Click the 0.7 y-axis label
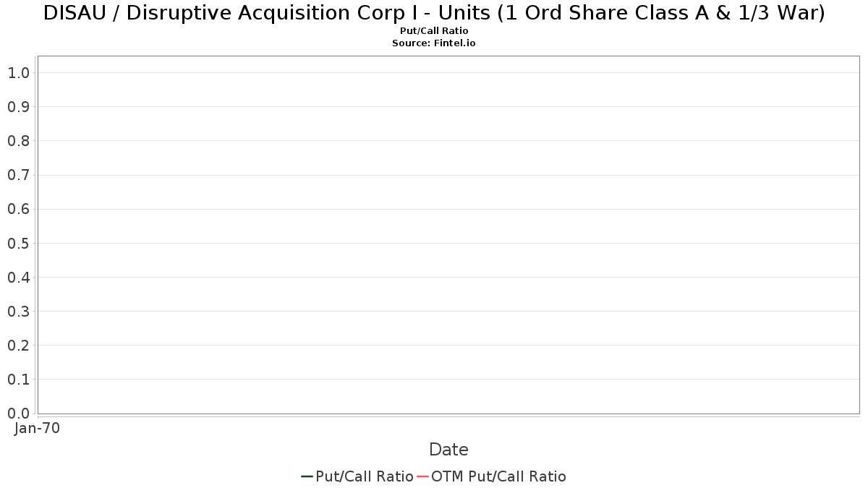Image resolution: width=868 pixels, height=488 pixels. 18,175
